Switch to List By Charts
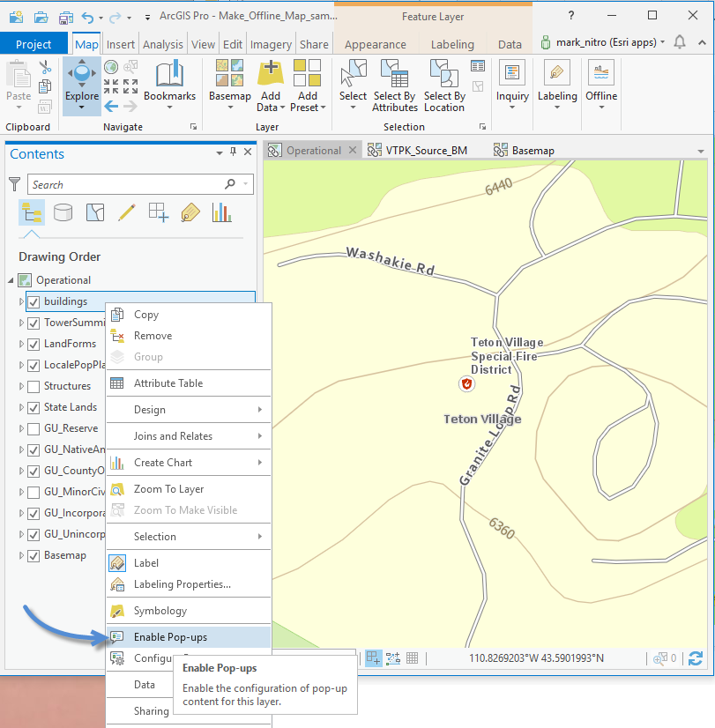 click(222, 212)
